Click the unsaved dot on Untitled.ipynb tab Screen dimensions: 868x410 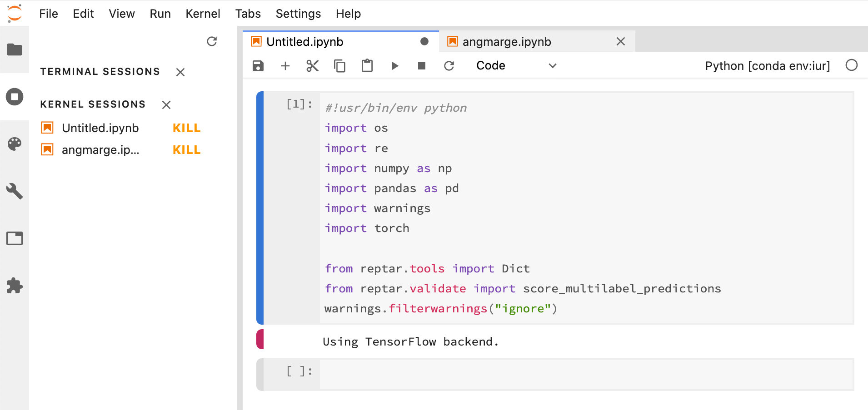[x=424, y=41]
